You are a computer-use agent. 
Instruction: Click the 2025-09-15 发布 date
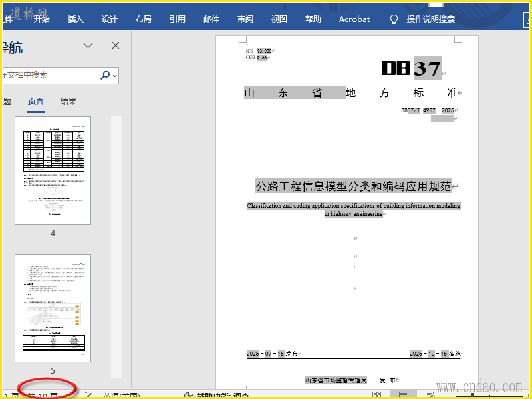pyautogui.click(x=272, y=354)
